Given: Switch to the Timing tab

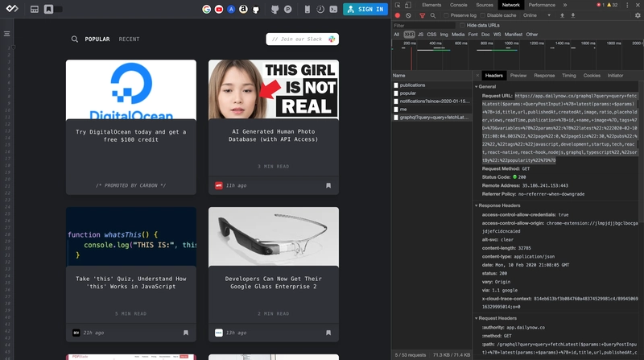Looking at the screenshot, I should pyautogui.click(x=569, y=76).
